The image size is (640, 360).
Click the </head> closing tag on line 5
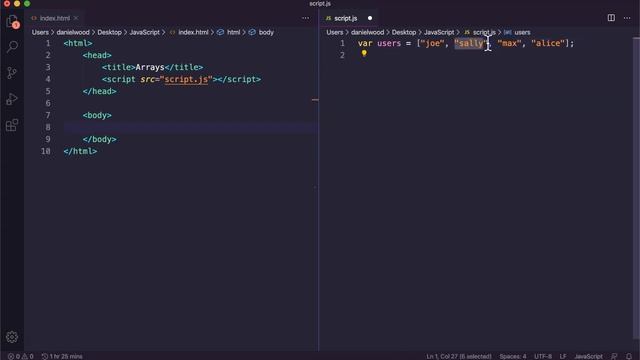[100, 91]
